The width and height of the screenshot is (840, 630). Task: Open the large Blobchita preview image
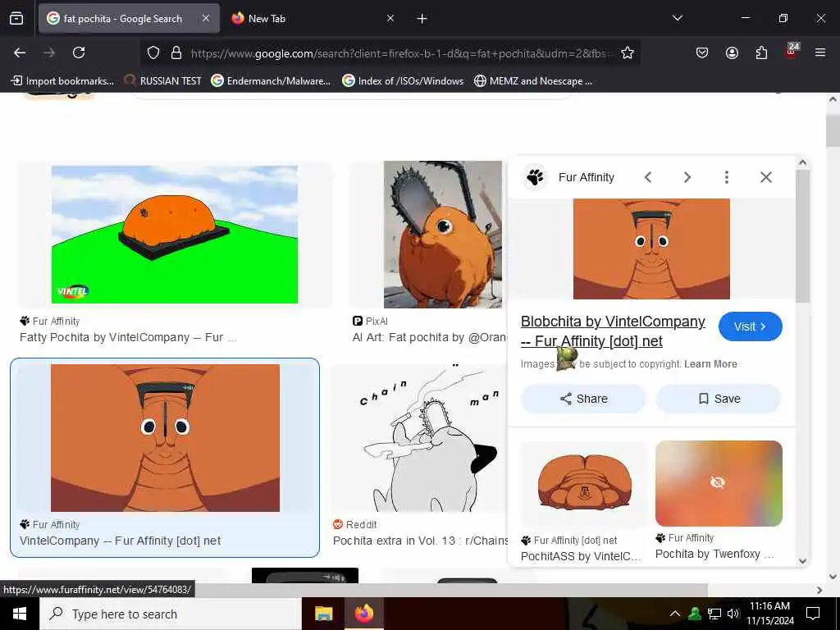coord(651,249)
